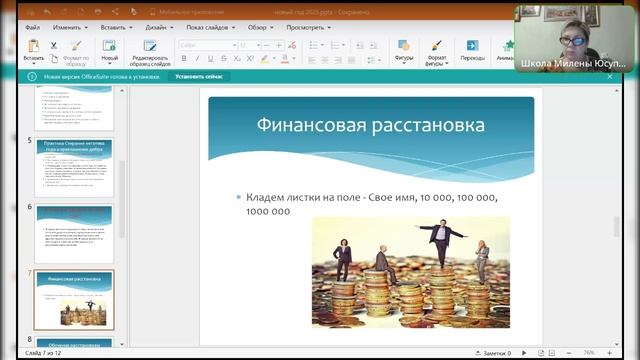The width and height of the screenshot is (640, 360).
Task: Decrease the list indent level
Action: (x=359, y=45)
